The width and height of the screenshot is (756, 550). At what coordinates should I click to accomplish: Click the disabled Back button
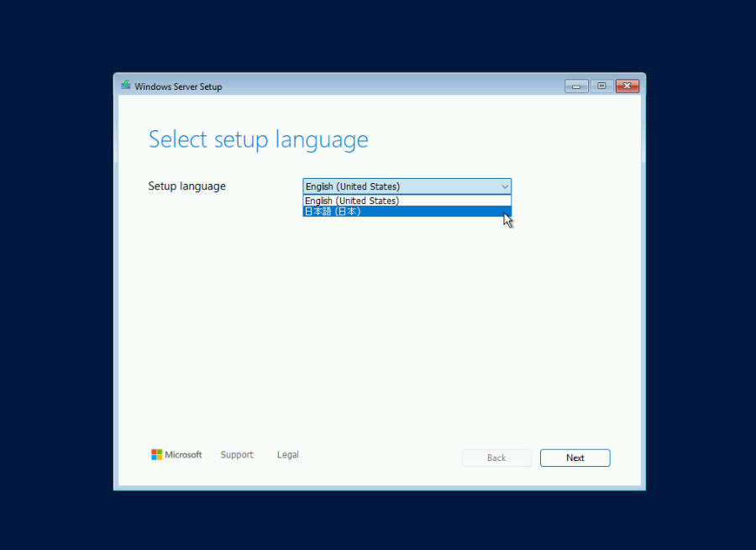[x=496, y=458]
